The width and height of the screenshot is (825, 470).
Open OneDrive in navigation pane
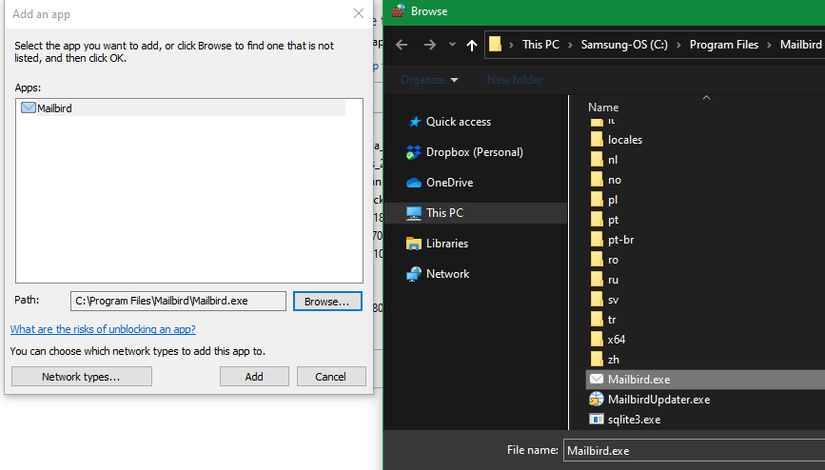click(x=449, y=183)
